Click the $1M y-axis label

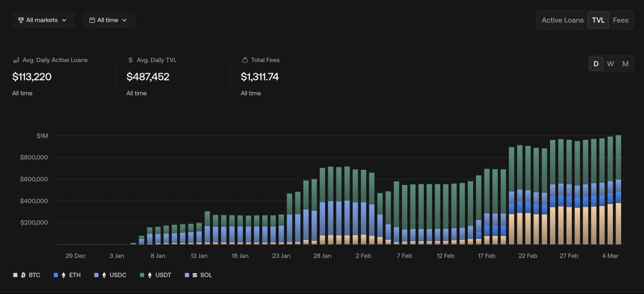[42, 136]
